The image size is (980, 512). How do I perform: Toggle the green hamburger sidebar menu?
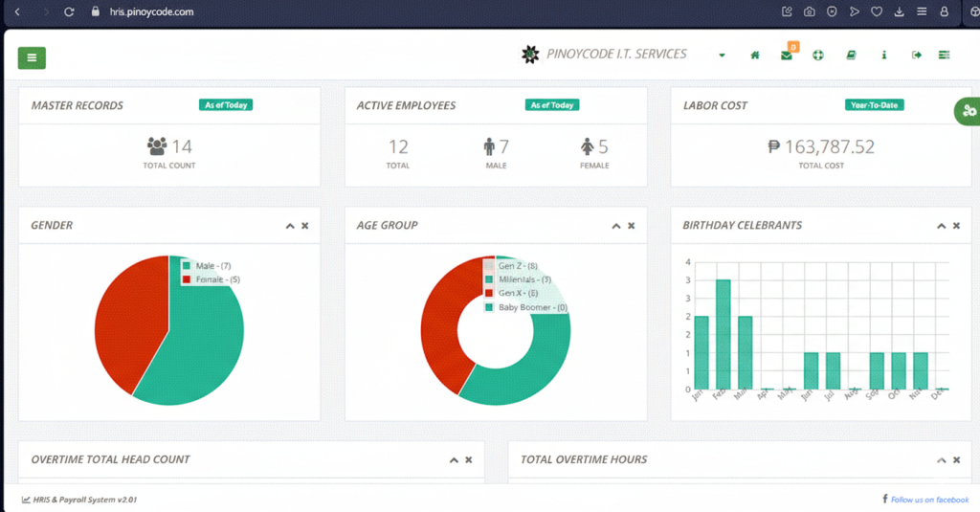coord(32,57)
